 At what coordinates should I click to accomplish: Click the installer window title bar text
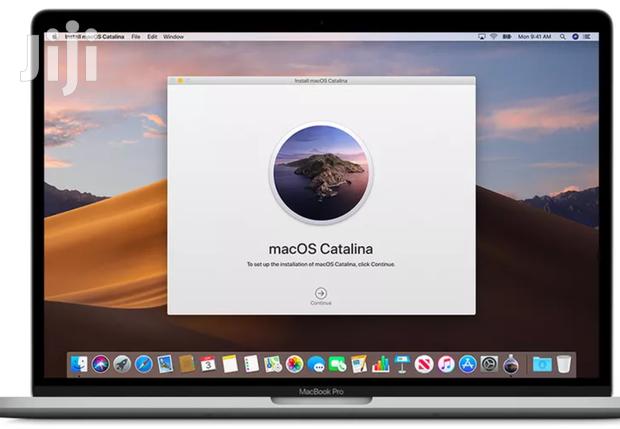click(x=321, y=81)
